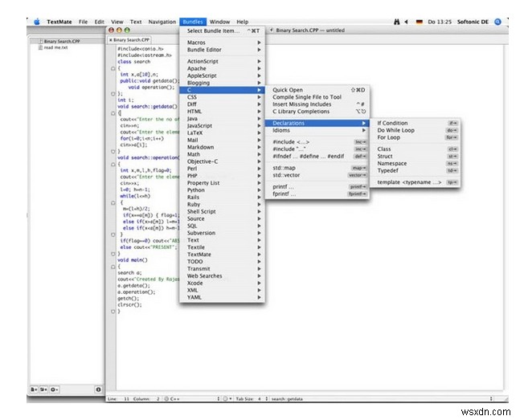Open the gear action menu in project drawer
520x420 pixels.
pyautogui.click(x=55, y=389)
